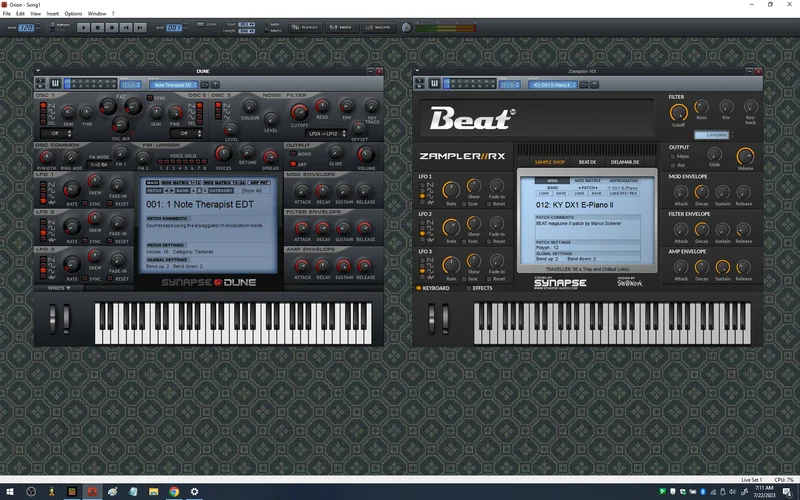Viewport: 800px width, 500px height.
Task: Click the piano keys icon in Zampler-RX header
Action: click(434, 85)
